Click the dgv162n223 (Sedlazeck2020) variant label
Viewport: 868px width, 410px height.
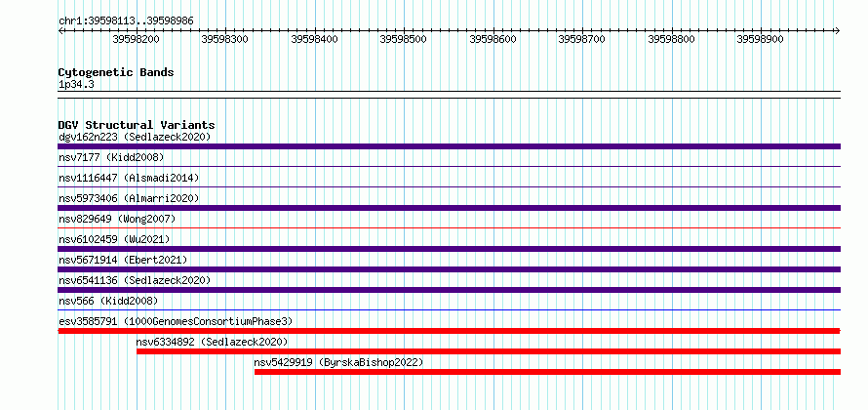135,137
